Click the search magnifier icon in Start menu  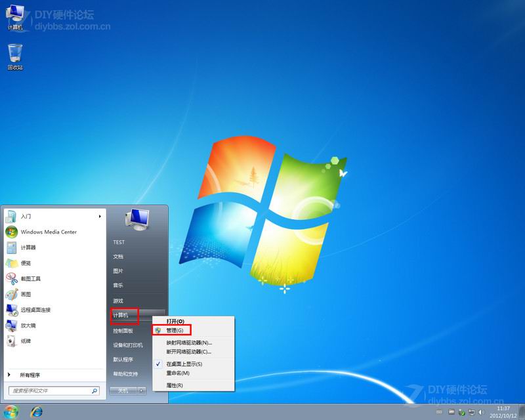(x=94, y=390)
